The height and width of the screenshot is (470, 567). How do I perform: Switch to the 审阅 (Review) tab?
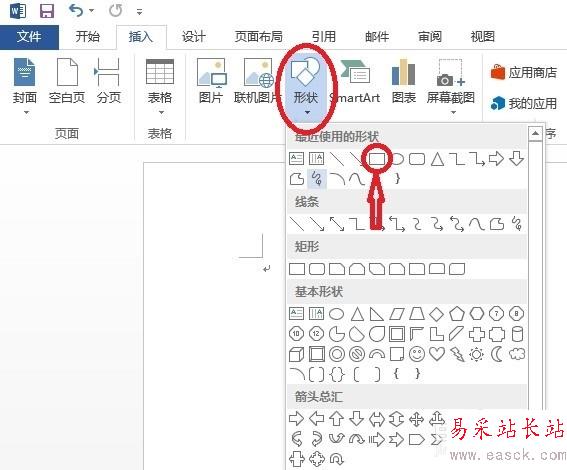tap(430, 37)
